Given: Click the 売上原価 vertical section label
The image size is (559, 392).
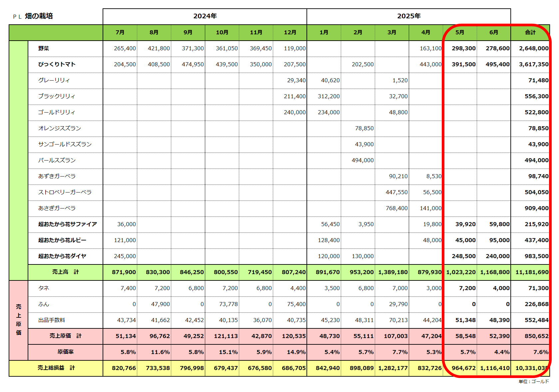Looking at the screenshot, I should pos(19,320).
